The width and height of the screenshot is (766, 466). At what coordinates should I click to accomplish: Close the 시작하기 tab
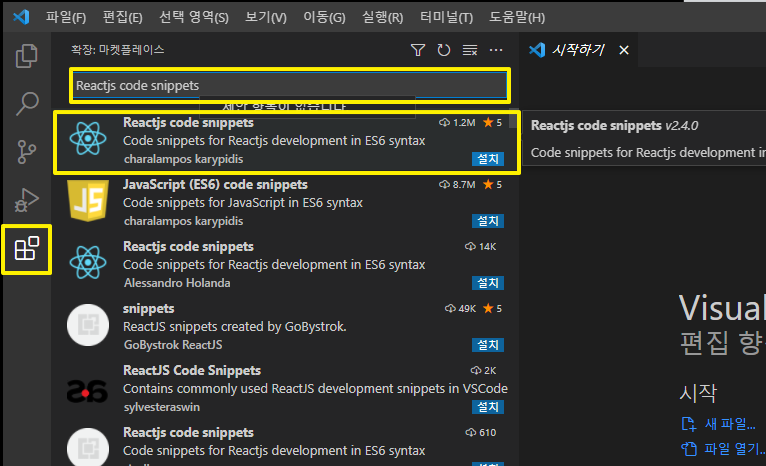pos(624,50)
